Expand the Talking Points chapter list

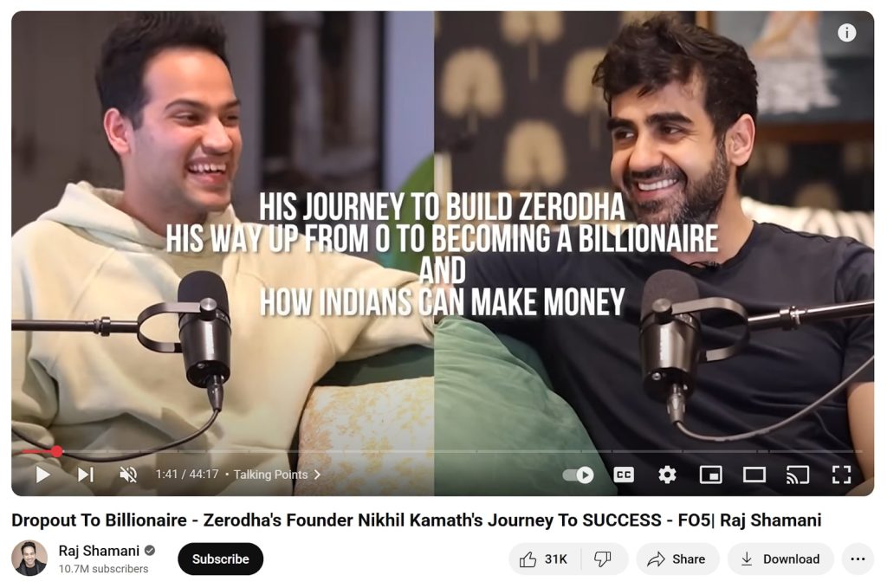coord(276,475)
